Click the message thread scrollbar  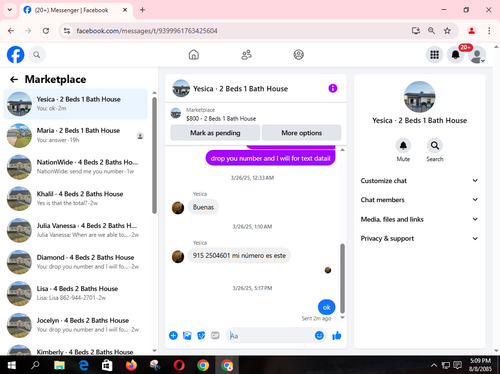click(342, 278)
